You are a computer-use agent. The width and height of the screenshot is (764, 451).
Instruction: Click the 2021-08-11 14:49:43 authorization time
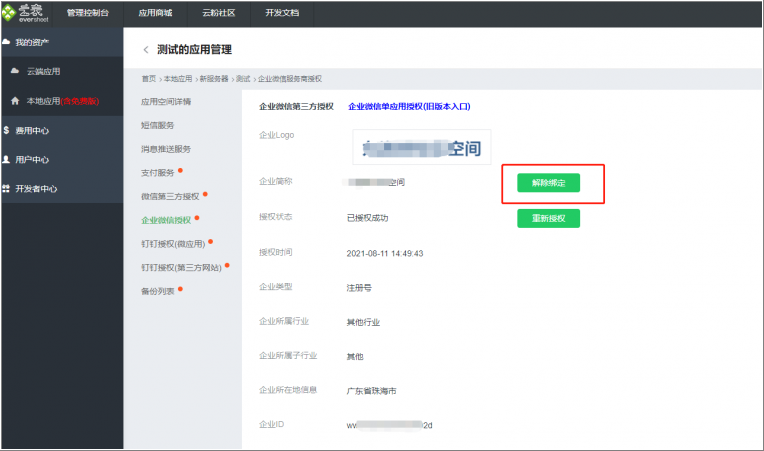(x=385, y=253)
